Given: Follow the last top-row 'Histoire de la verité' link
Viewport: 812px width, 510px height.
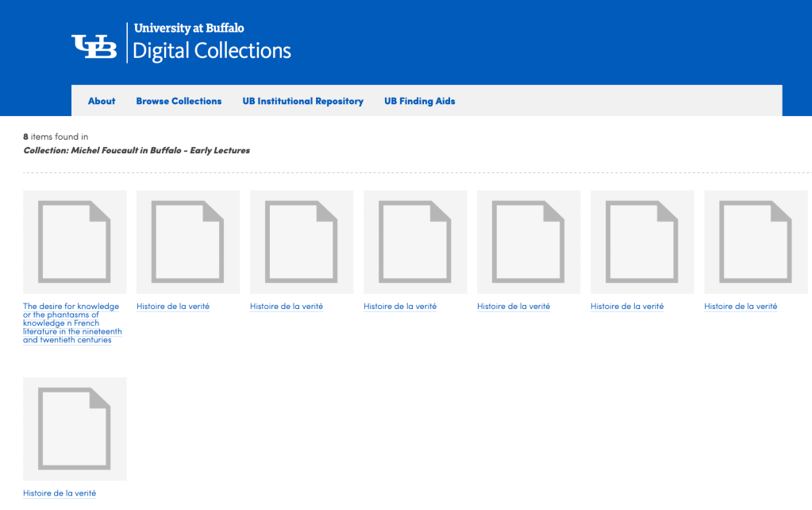Looking at the screenshot, I should 741,307.
